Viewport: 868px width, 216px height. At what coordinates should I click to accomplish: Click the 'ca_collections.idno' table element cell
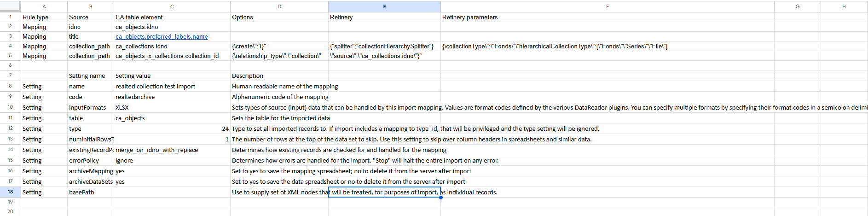[172, 47]
